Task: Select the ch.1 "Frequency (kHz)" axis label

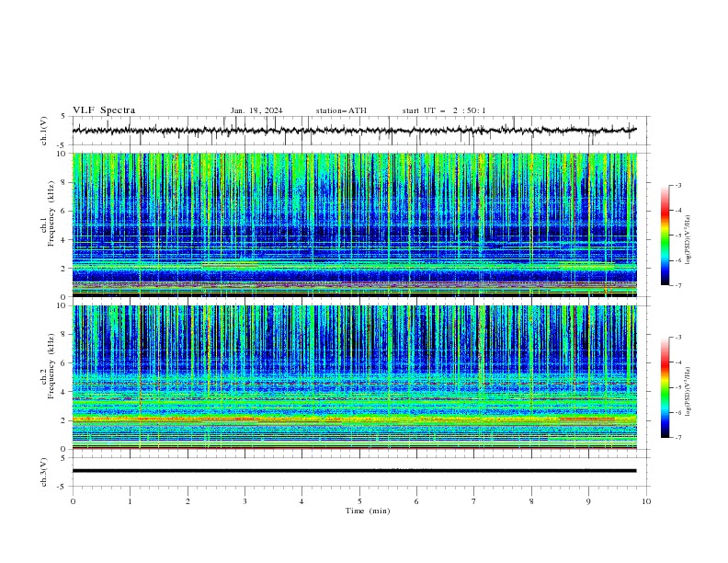Action: coord(51,213)
